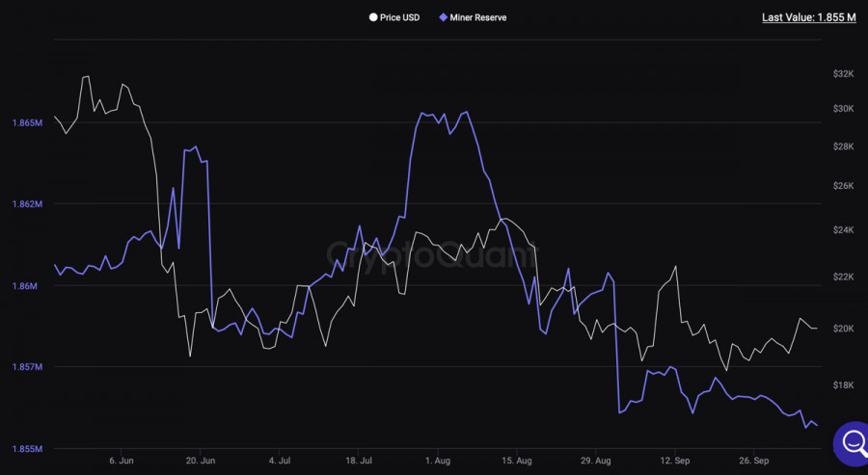Screen dimensions: 868x475
Task: Click the 1.865M left axis label
Action: point(26,123)
